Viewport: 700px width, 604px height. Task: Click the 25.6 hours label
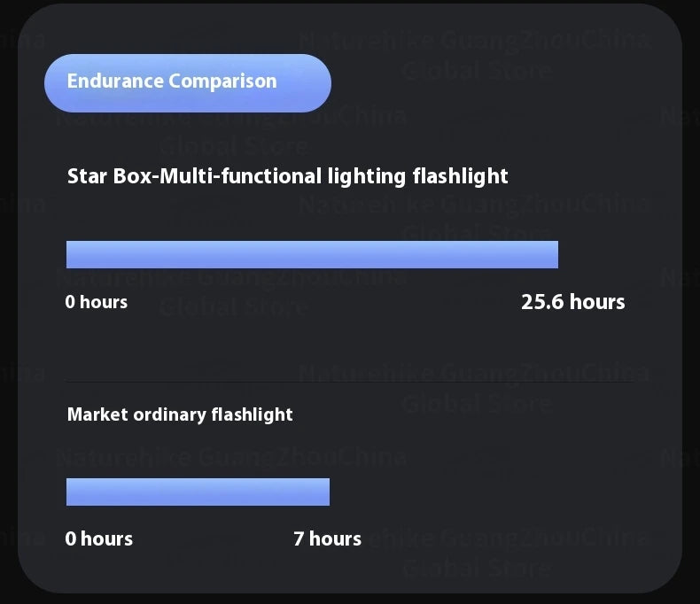click(572, 302)
